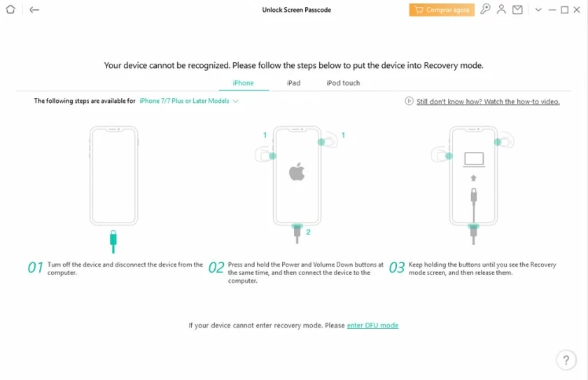The height and width of the screenshot is (380, 588).
Task: Click the back arrow icon
Action: pos(34,10)
